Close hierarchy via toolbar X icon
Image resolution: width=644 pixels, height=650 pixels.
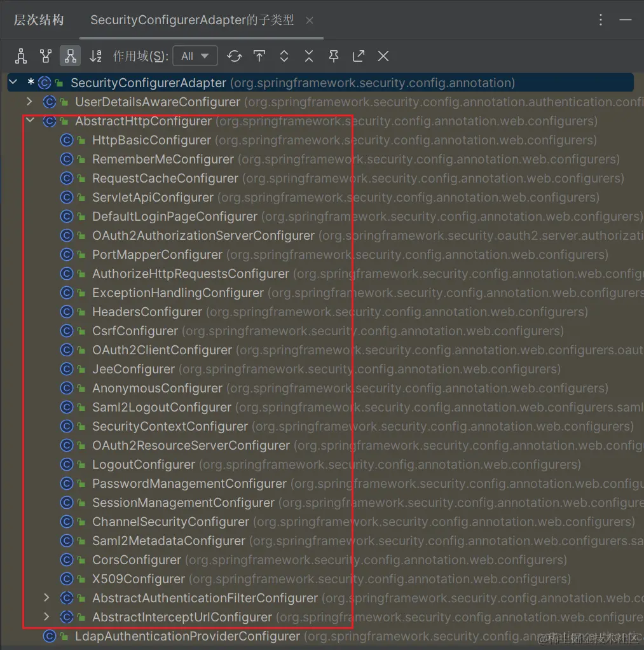pos(383,56)
